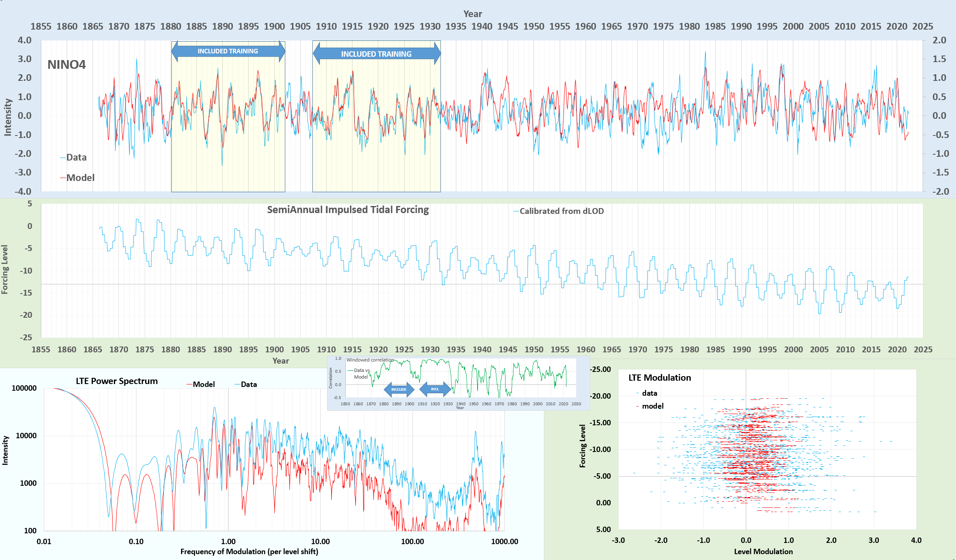Click the second INCLUDED TRAINING arrow near 1920
Image resolution: width=956 pixels, height=560 pixels.
click(x=376, y=54)
